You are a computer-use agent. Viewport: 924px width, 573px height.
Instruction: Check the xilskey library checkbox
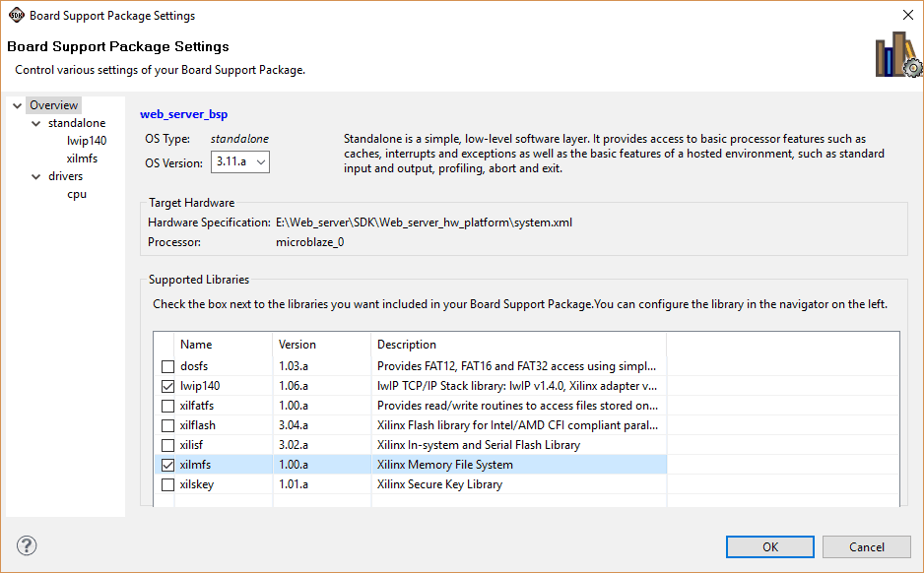[x=167, y=484]
